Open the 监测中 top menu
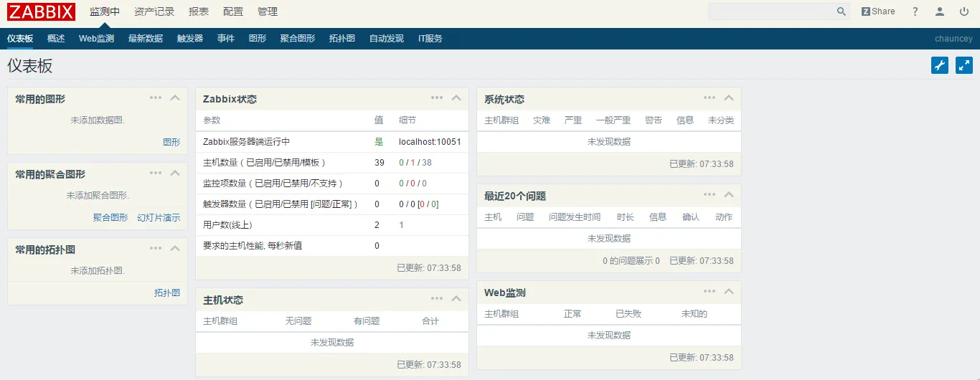The height and width of the screenshot is (380, 980). [x=105, y=11]
